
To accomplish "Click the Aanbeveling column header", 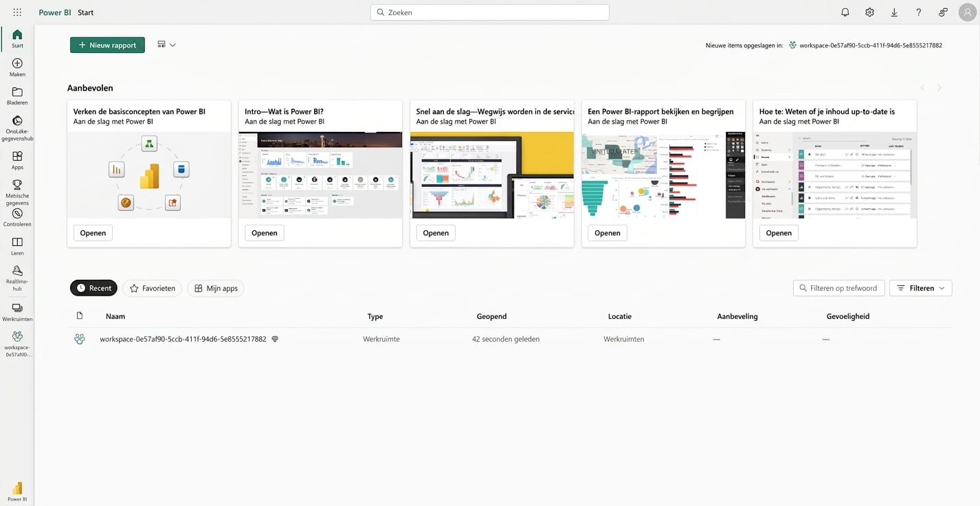I will point(737,316).
